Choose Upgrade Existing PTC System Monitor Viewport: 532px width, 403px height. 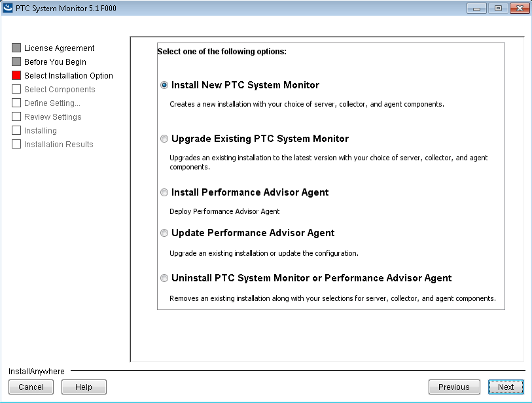coord(164,138)
